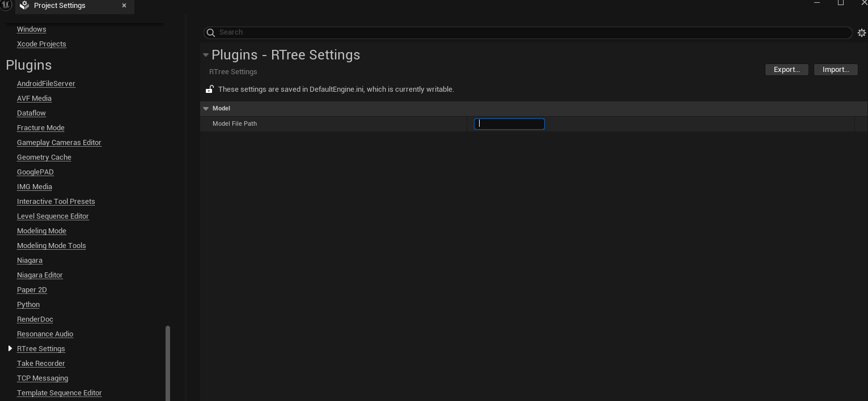868x401 pixels.
Task: Select Dataflow in the Plugins list
Action: [x=31, y=113]
